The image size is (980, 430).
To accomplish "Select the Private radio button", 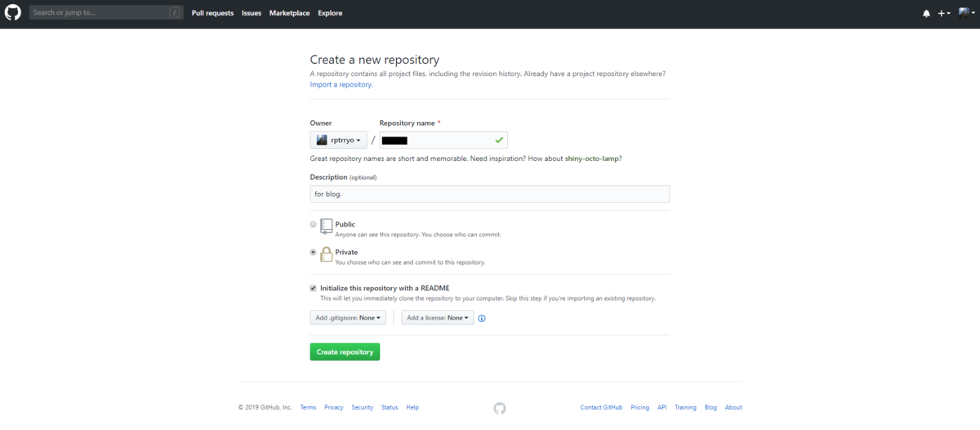I will pos(314,252).
